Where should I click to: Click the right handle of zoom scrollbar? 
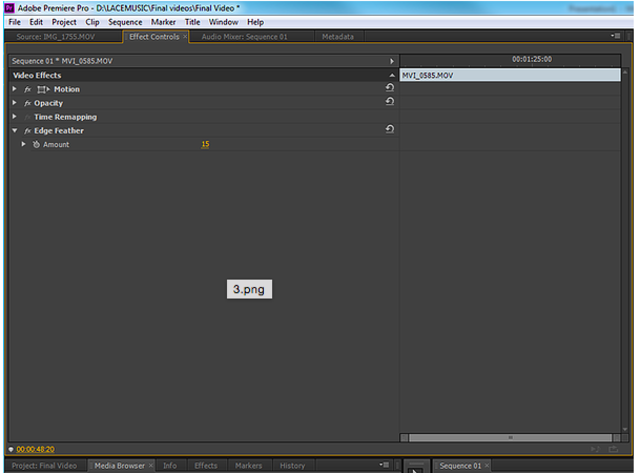[617, 438]
